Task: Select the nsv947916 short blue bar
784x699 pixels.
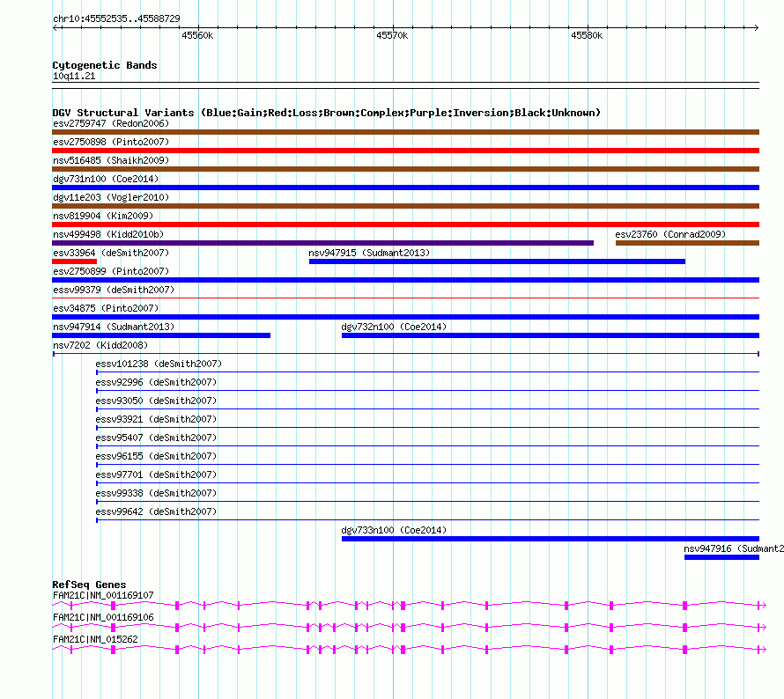Action: [x=721, y=557]
